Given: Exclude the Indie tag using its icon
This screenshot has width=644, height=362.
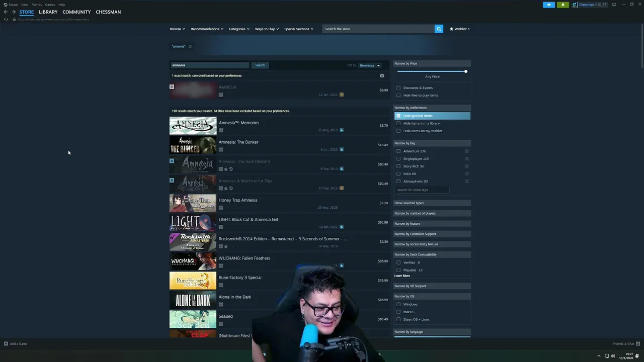Looking at the screenshot, I should pyautogui.click(x=467, y=173).
